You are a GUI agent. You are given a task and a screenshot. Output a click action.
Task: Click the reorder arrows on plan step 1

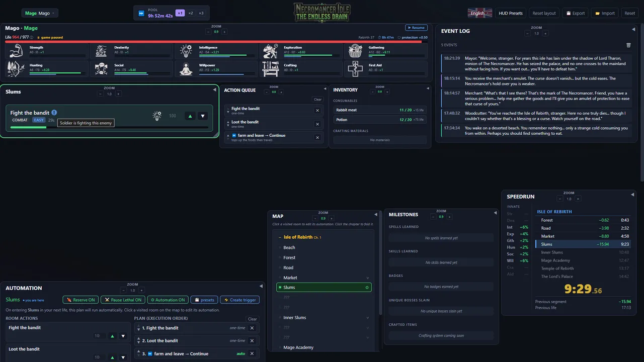[138, 328]
